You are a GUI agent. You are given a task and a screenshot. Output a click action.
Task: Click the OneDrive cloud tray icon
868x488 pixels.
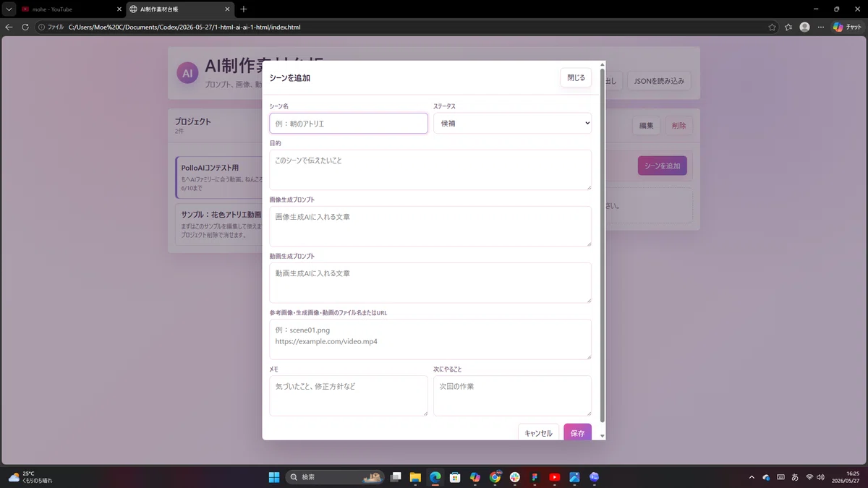766,477
